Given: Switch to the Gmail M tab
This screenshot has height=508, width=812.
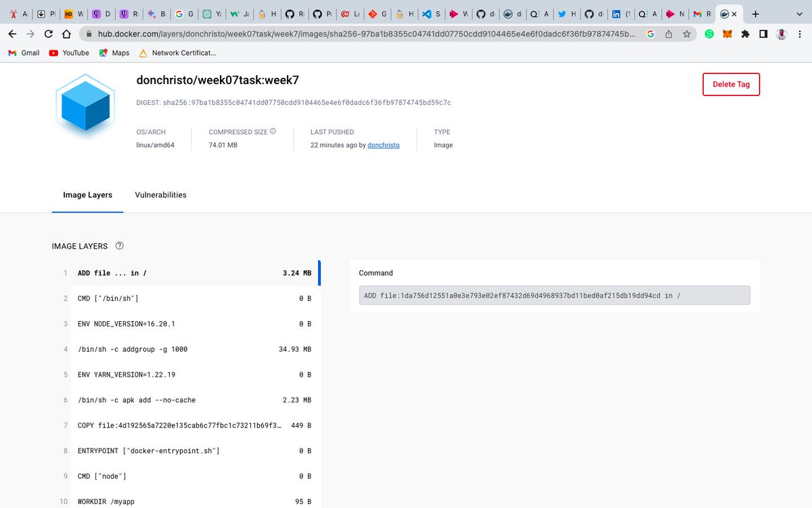Looking at the screenshot, I should coord(702,14).
